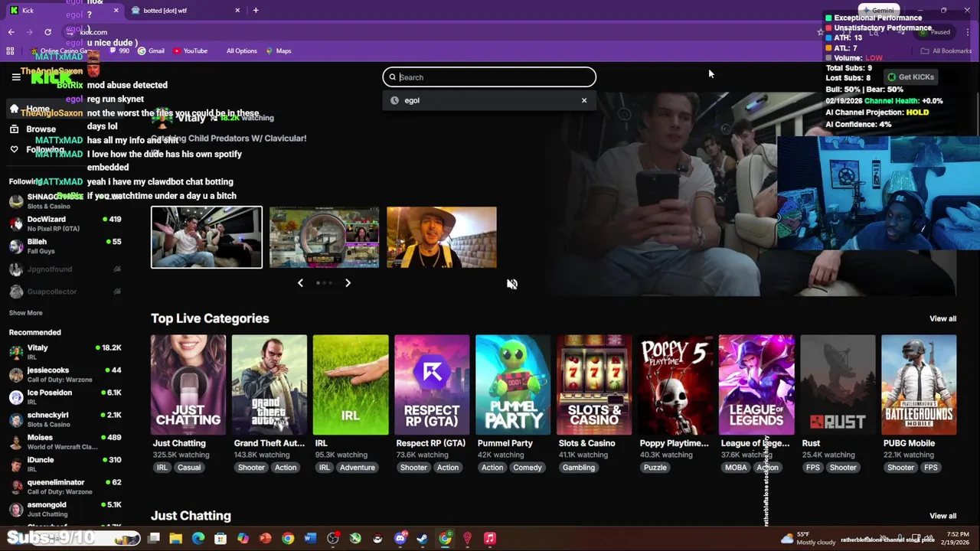Open the Grand Theft Auto category card
The image size is (980, 551).
point(269,385)
